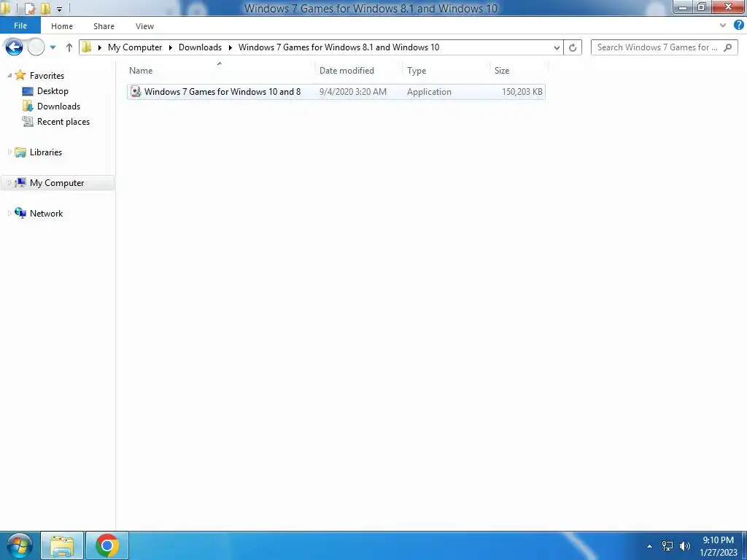747x560 pixels.
Task: Click the Windows 7 Games folder breadcrumb
Action: coord(338,47)
